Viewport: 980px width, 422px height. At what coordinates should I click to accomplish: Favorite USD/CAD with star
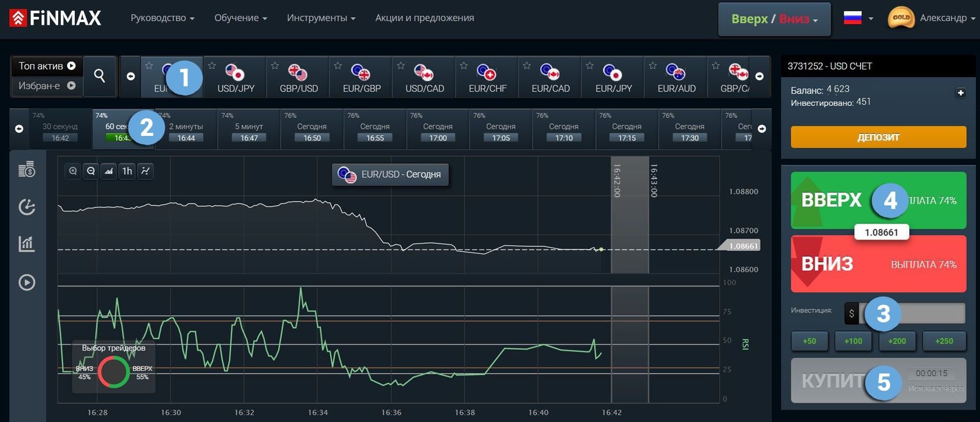click(x=401, y=65)
